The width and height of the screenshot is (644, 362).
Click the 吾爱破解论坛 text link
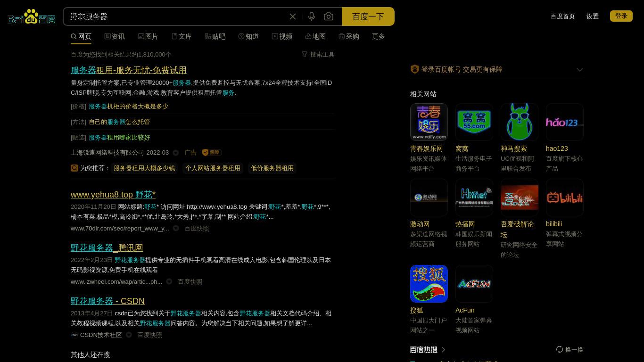517,229
